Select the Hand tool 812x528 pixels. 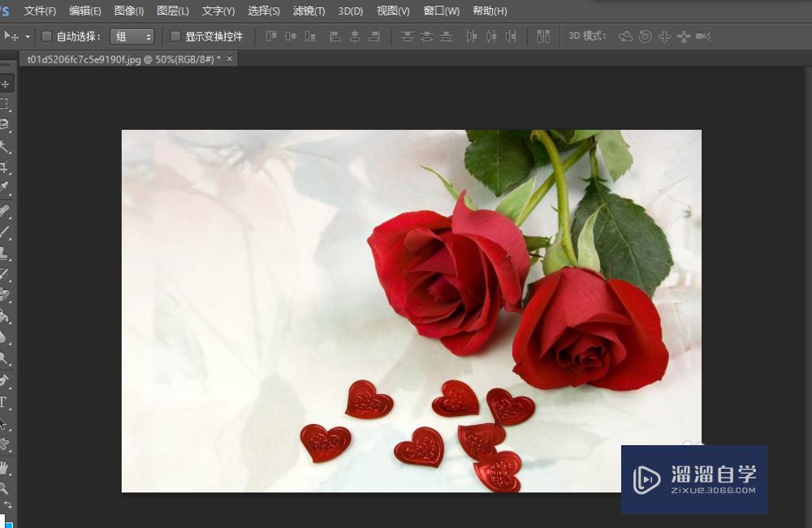[5, 466]
